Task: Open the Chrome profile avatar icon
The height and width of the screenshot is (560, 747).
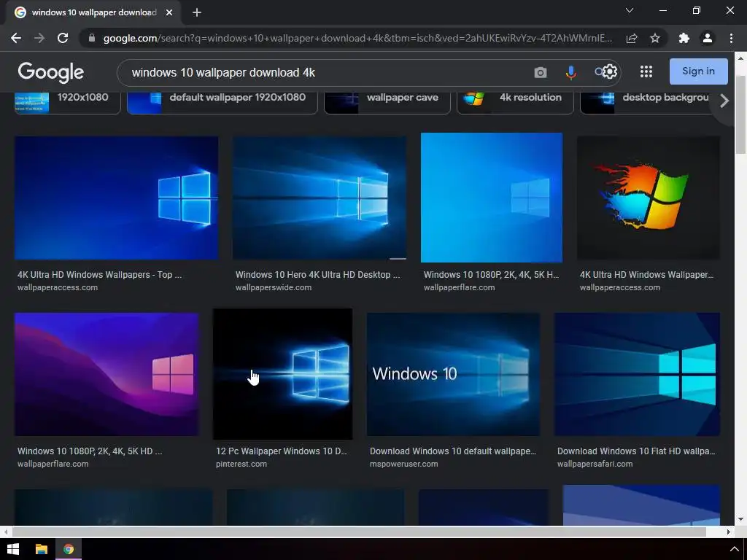Action: coord(708,38)
